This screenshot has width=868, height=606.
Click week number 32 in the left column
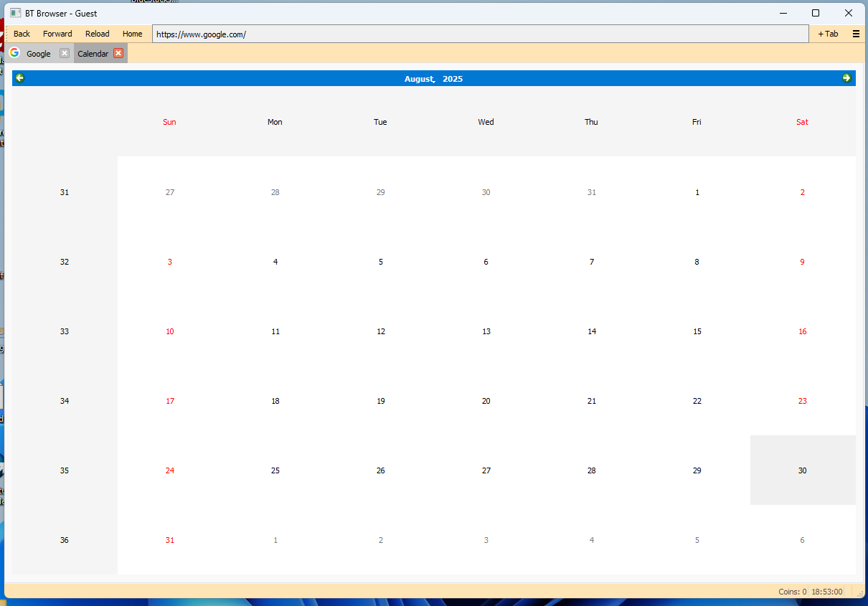point(65,262)
